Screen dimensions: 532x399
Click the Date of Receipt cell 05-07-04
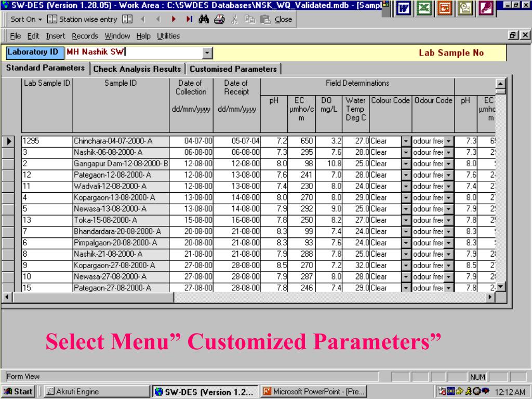pyautogui.click(x=237, y=141)
